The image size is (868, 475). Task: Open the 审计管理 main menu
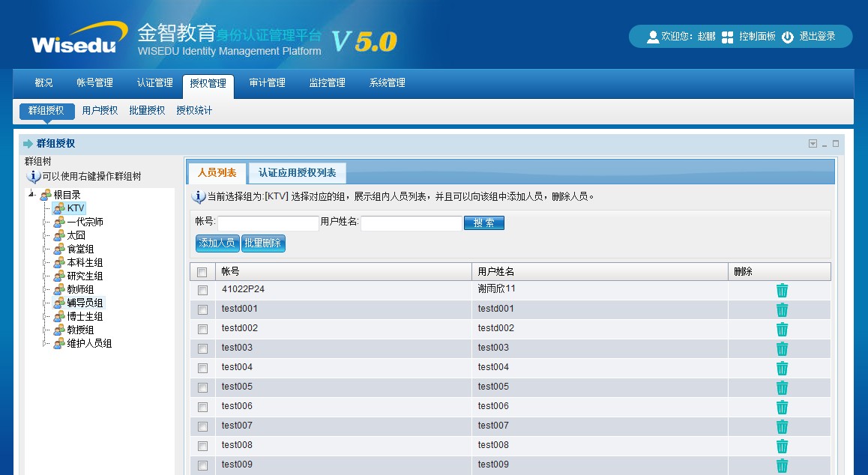(267, 83)
